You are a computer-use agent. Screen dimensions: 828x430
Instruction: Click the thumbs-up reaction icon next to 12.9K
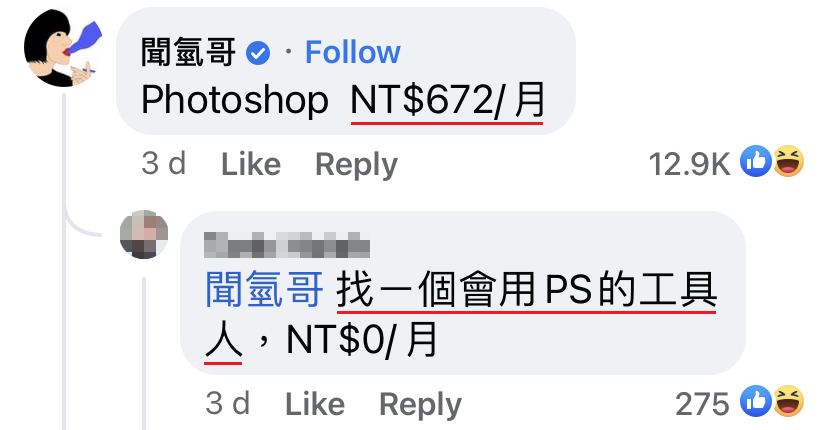(756, 161)
